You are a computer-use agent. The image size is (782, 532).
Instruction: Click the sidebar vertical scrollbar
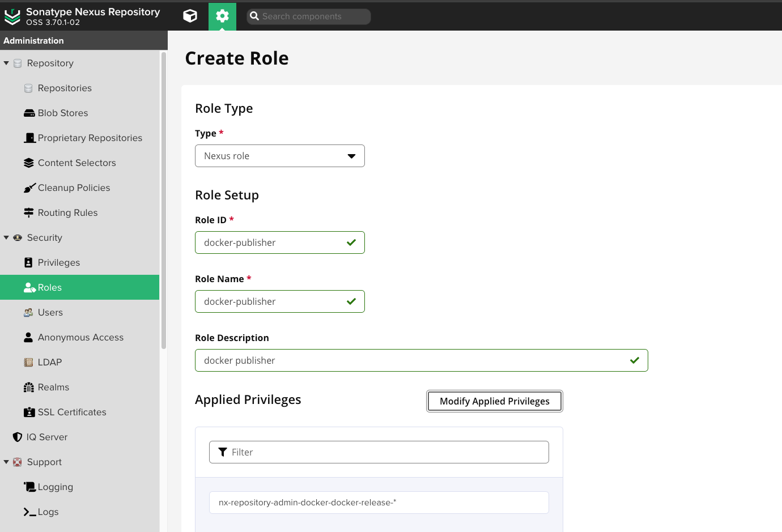tap(164, 201)
